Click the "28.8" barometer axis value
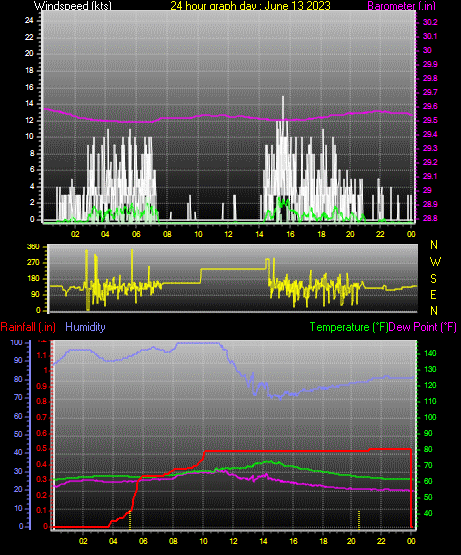This screenshot has height=555, width=461. pos(430,218)
